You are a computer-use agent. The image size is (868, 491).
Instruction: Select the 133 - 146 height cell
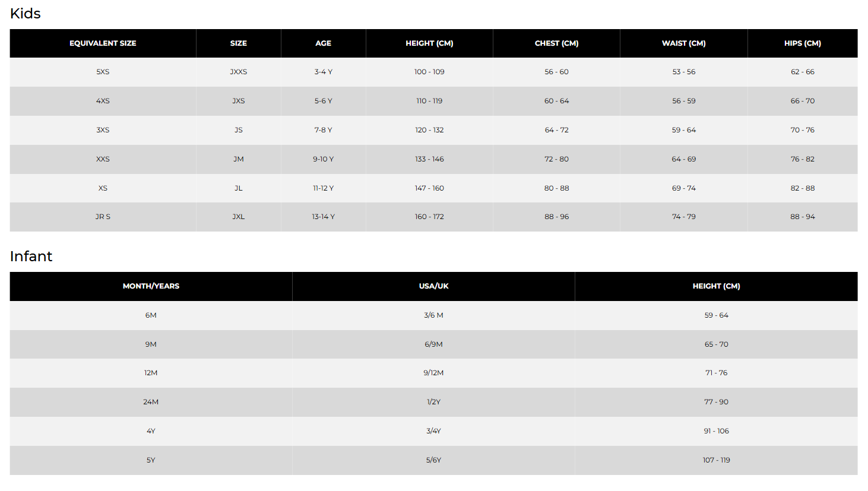[429, 159]
